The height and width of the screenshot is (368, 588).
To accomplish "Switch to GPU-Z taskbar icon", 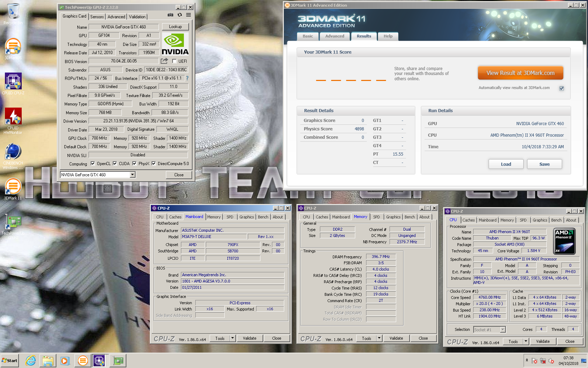I will pyautogui.click(x=118, y=360).
